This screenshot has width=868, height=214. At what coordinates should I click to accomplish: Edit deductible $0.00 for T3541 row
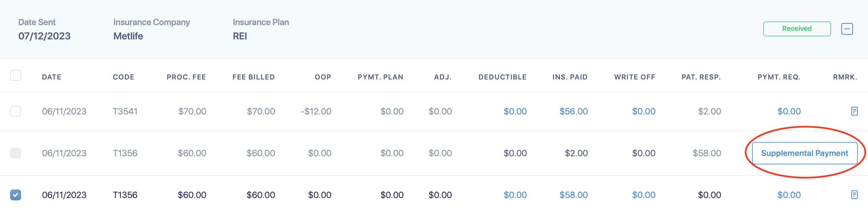[x=515, y=111]
